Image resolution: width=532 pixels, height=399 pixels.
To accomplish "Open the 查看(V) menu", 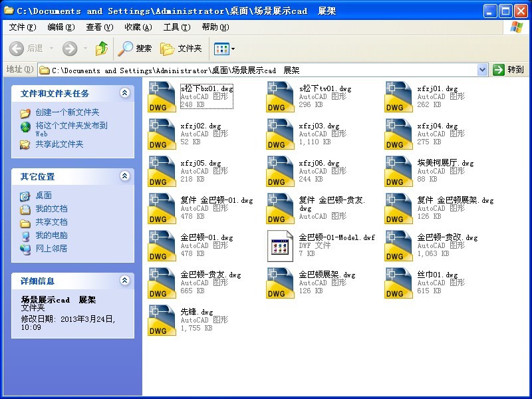I will tap(99, 27).
